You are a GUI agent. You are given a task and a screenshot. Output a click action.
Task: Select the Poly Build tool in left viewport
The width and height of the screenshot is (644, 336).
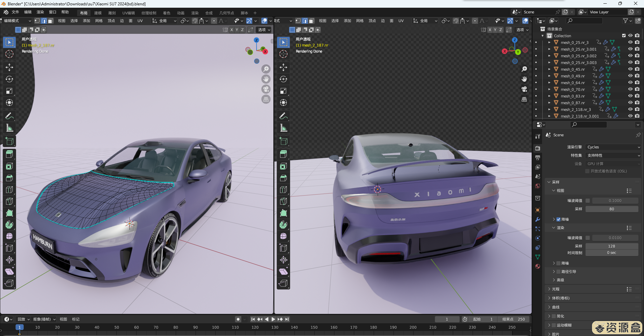pos(9,213)
